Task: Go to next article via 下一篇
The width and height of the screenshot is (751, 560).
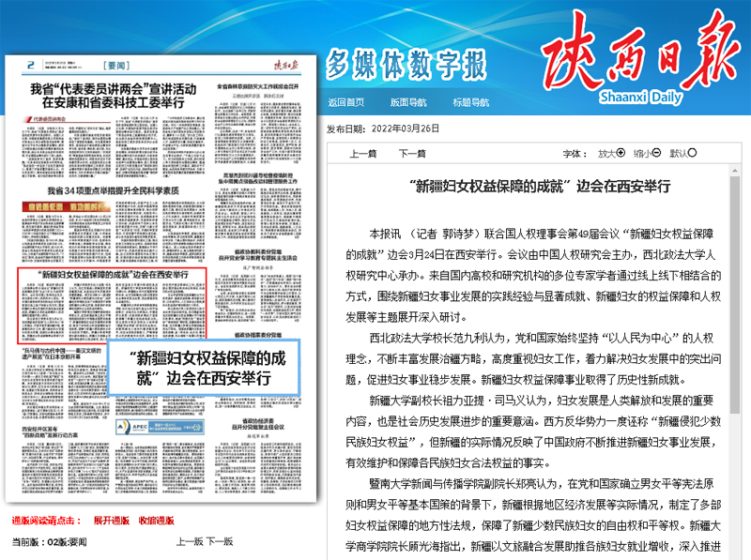Action: [x=411, y=154]
